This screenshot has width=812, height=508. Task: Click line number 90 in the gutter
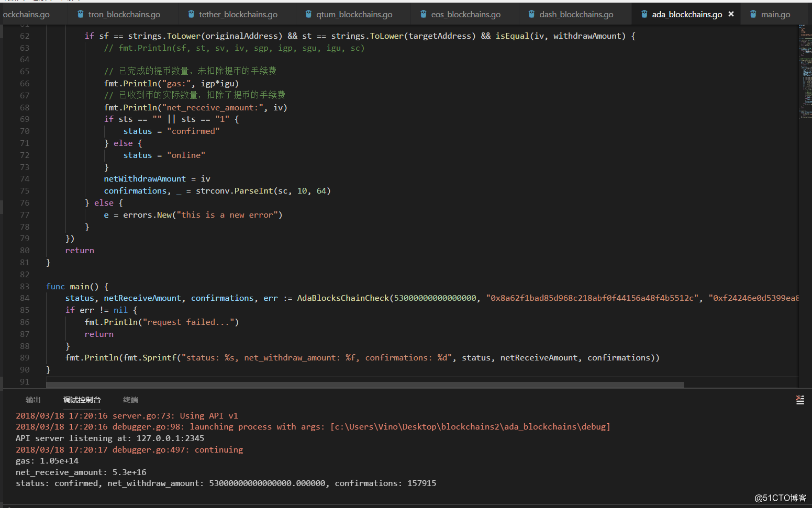pyautogui.click(x=25, y=370)
